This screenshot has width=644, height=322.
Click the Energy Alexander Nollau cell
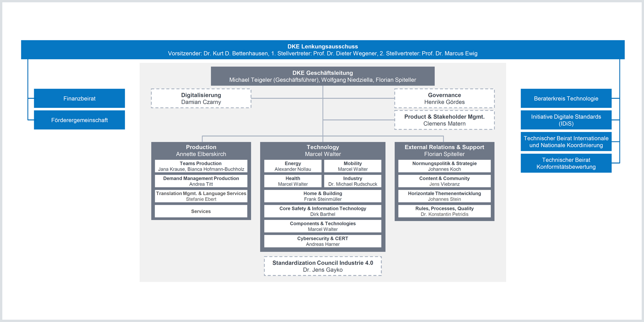(293, 166)
